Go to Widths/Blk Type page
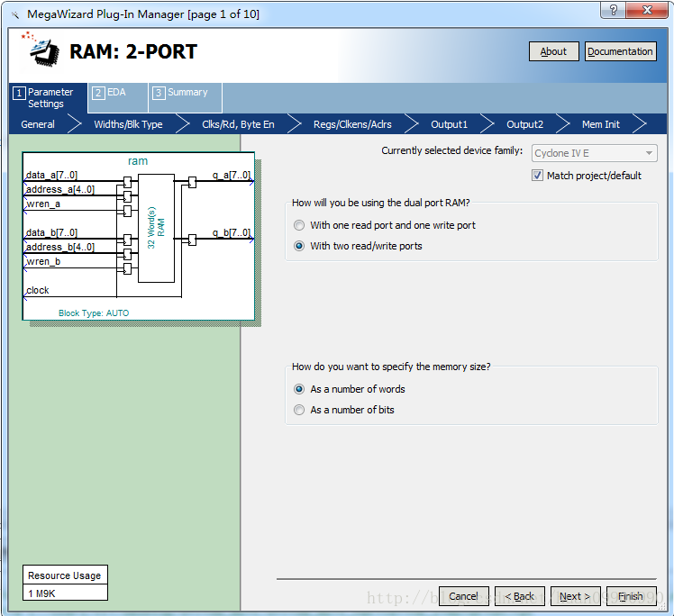Screen dimensions: 674x616 click(128, 124)
